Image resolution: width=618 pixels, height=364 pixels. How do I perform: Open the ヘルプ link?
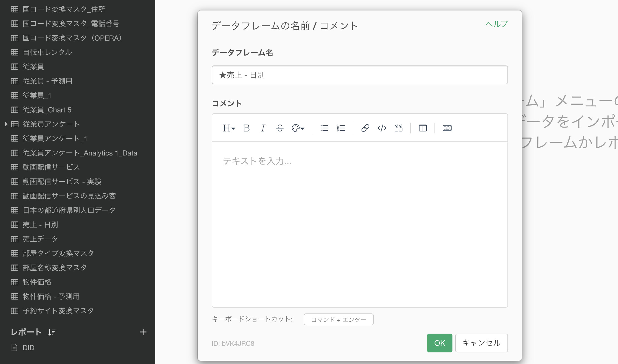(496, 24)
